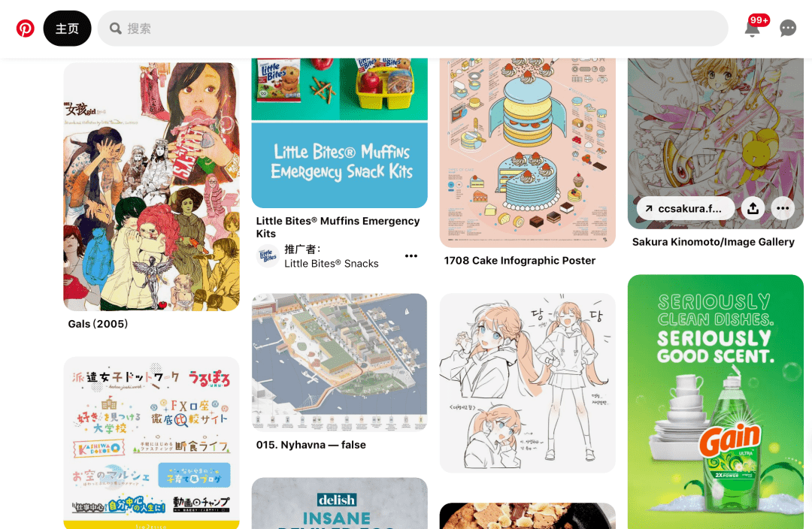This screenshot has height=529, width=812.
Task: Open three-dot menu on Little Bites ad
Action: point(411,255)
